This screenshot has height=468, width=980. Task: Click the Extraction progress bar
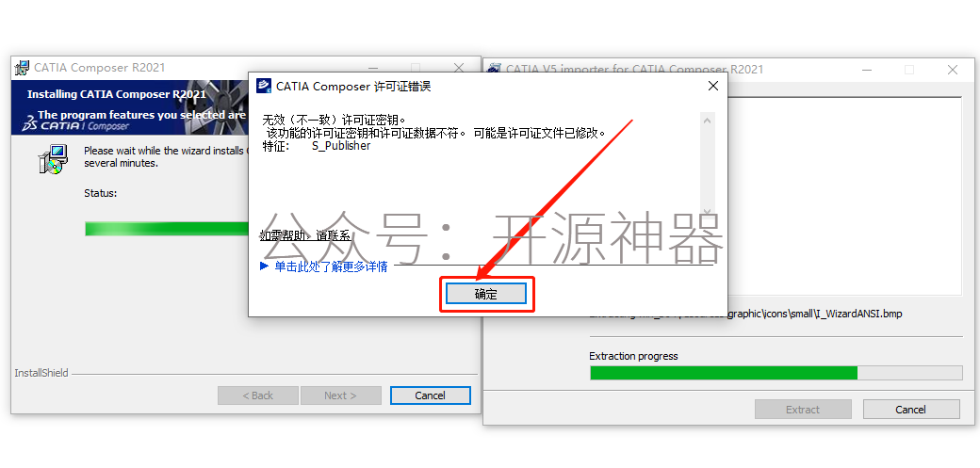[776, 373]
